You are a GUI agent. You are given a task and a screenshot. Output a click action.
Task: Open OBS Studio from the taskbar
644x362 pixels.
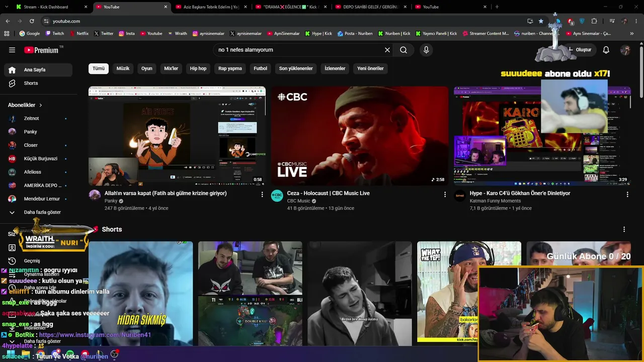(114, 355)
